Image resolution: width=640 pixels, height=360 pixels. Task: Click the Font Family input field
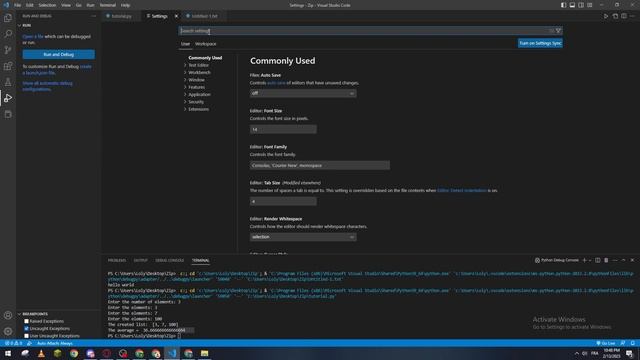[320, 165]
